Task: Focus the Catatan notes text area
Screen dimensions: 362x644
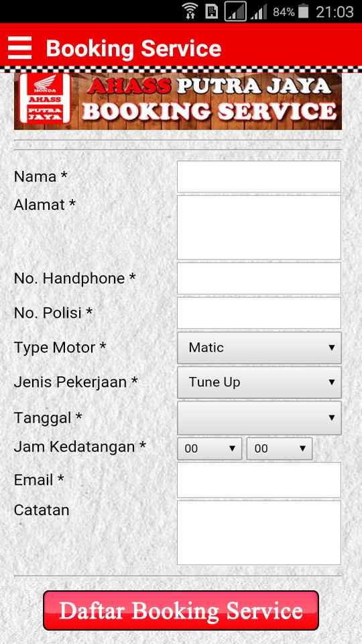Action: point(259,533)
